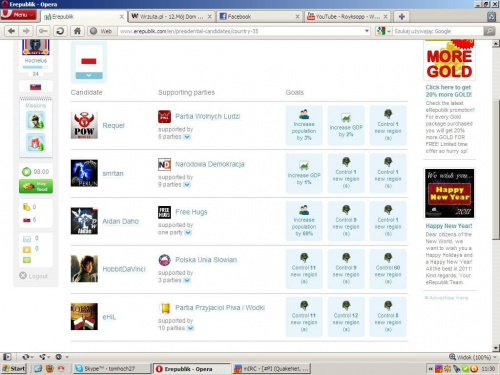This screenshot has width=500, height=375.
Task: Switch to the Facebook tab
Action: (259, 16)
